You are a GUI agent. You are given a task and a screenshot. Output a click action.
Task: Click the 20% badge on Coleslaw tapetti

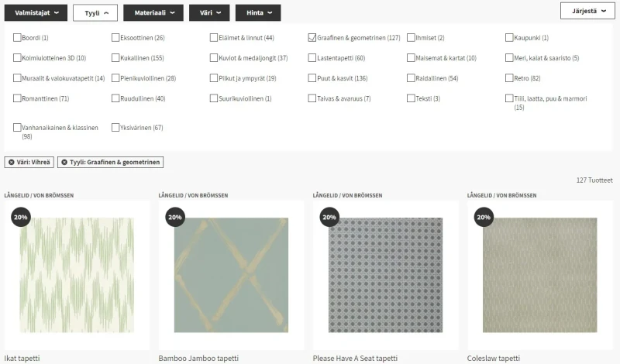(x=484, y=217)
